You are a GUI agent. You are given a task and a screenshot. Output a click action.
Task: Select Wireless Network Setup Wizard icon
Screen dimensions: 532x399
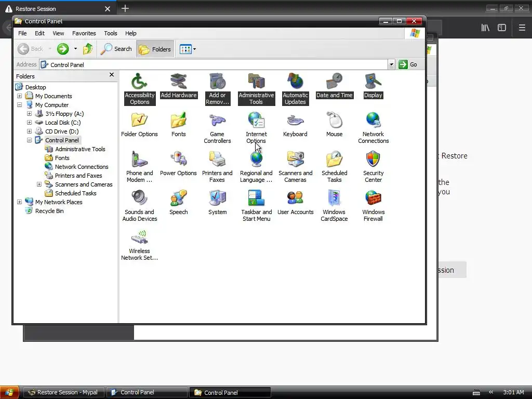pyautogui.click(x=139, y=245)
